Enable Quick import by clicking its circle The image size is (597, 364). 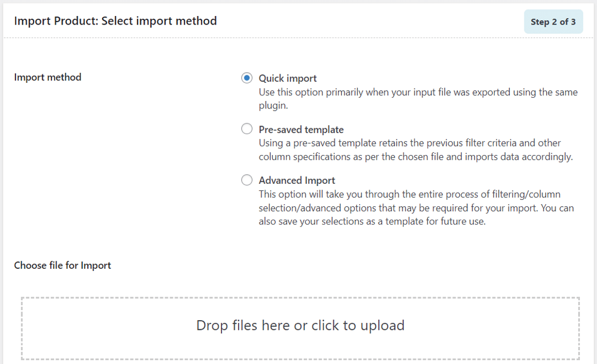click(x=247, y=78)
